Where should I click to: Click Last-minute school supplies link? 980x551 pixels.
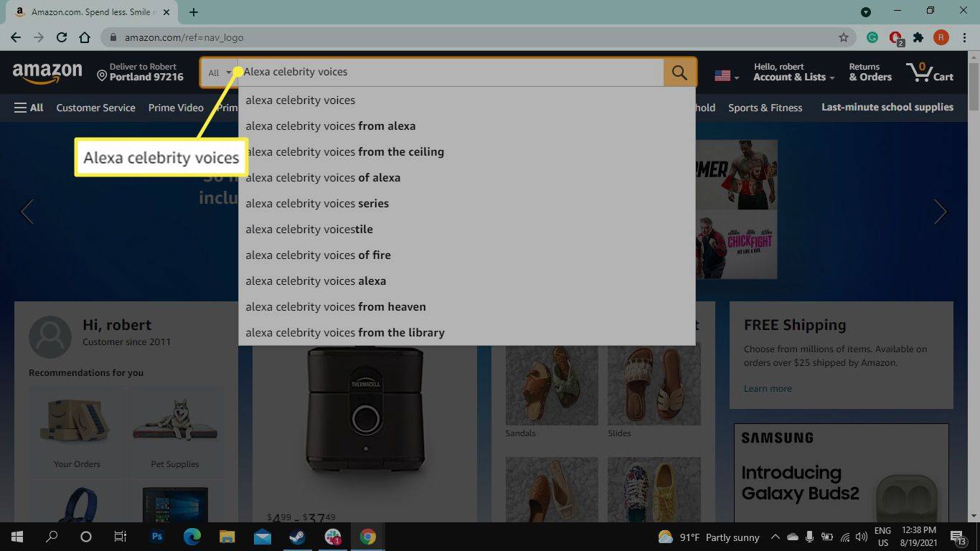887,107
